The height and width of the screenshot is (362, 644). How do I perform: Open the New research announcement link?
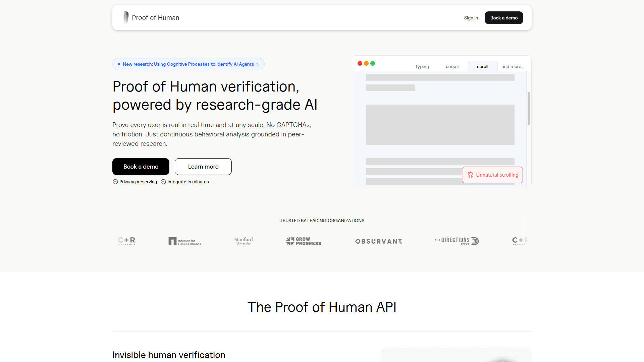click(189, 64)
